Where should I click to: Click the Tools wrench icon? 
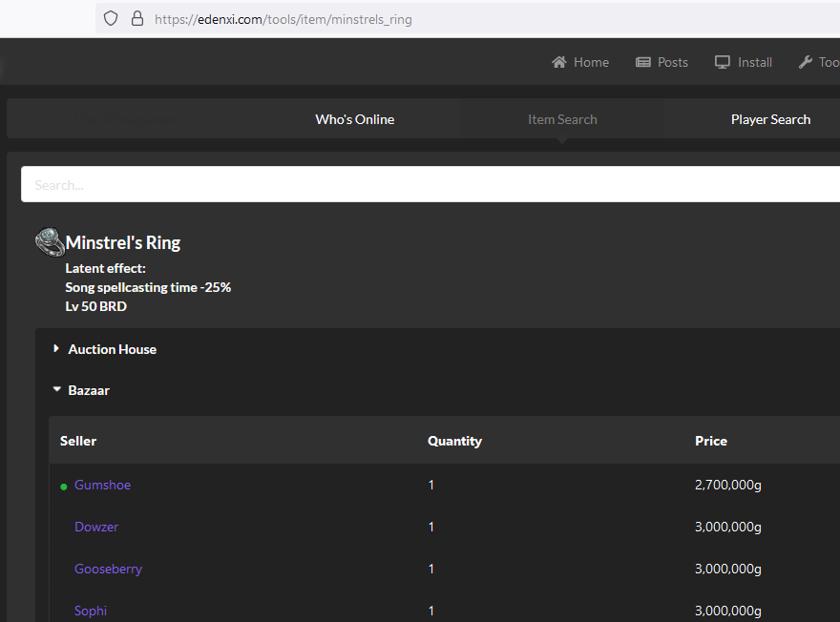coord(805,61)
